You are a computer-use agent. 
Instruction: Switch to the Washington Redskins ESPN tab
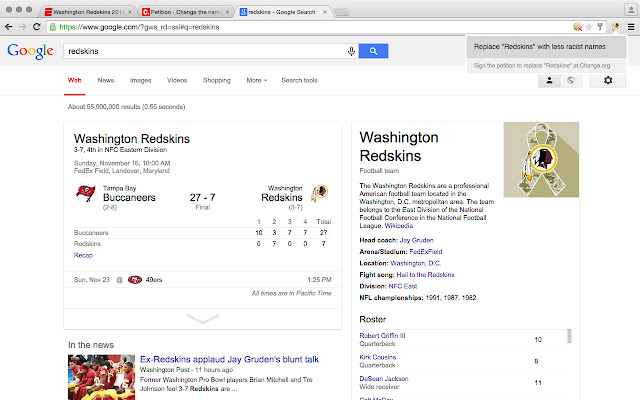click(x=88, y=12)
